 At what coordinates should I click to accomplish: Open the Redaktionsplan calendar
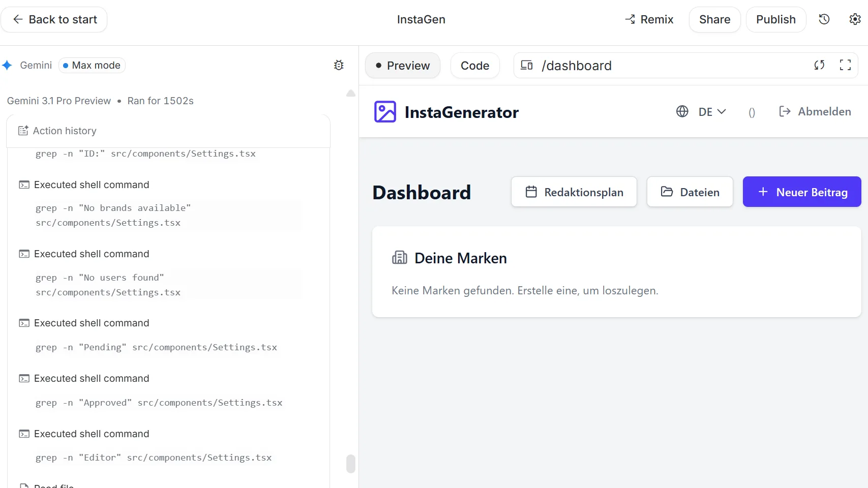pos(574,192)
